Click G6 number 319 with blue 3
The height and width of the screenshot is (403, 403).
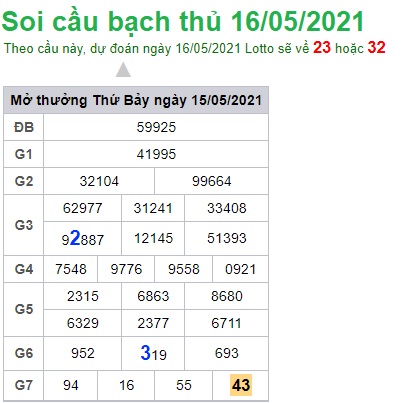pyautogui.click(x=153, y=353)
